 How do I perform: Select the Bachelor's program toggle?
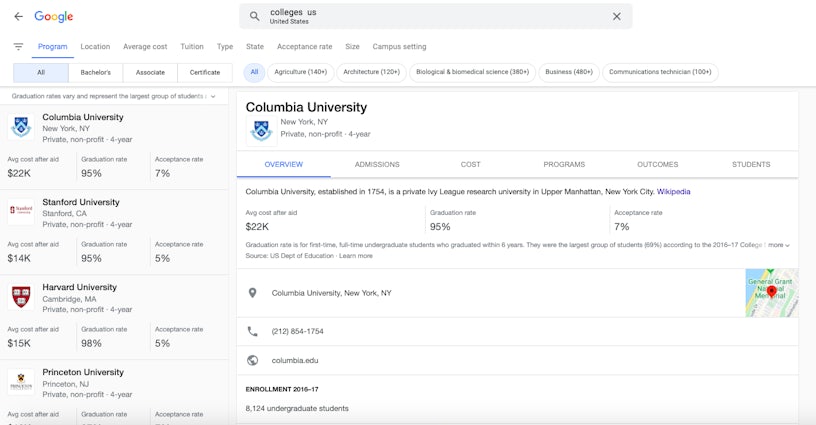point(96,72)
